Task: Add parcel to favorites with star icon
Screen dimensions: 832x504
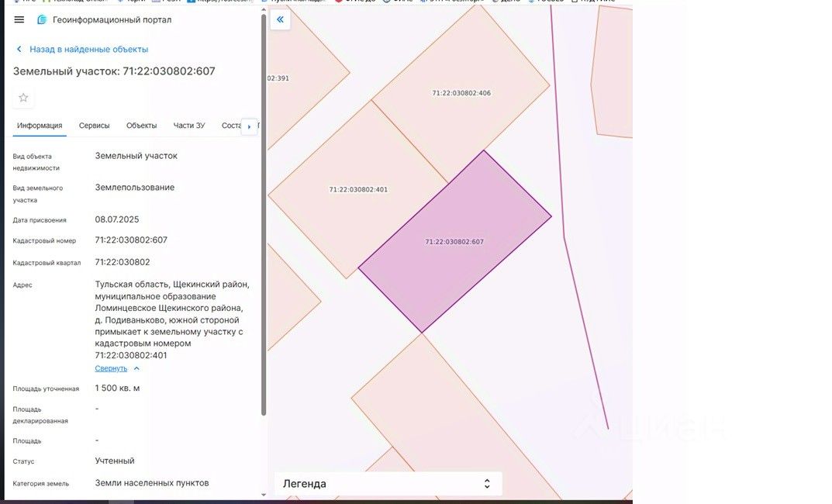Action: [x=23, y=98]
